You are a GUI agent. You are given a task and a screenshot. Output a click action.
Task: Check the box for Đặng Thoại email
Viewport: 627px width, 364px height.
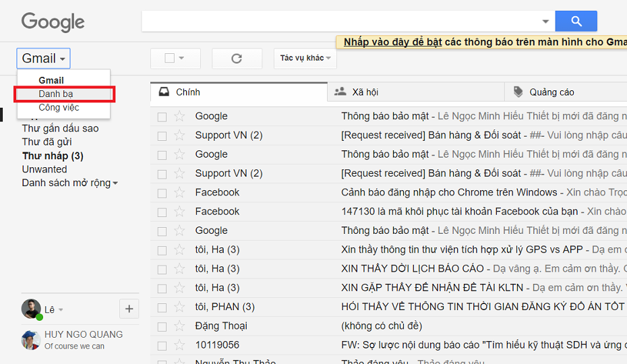point(162,327)
